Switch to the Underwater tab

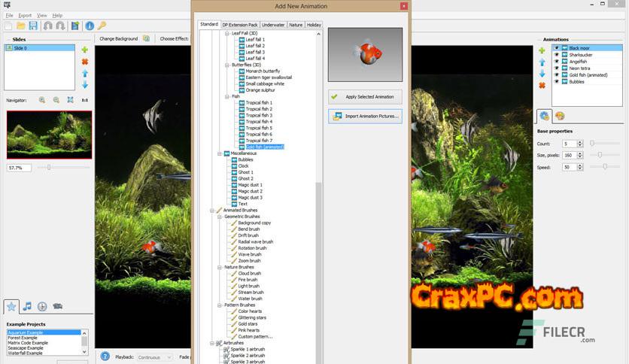tap(273, 25)
